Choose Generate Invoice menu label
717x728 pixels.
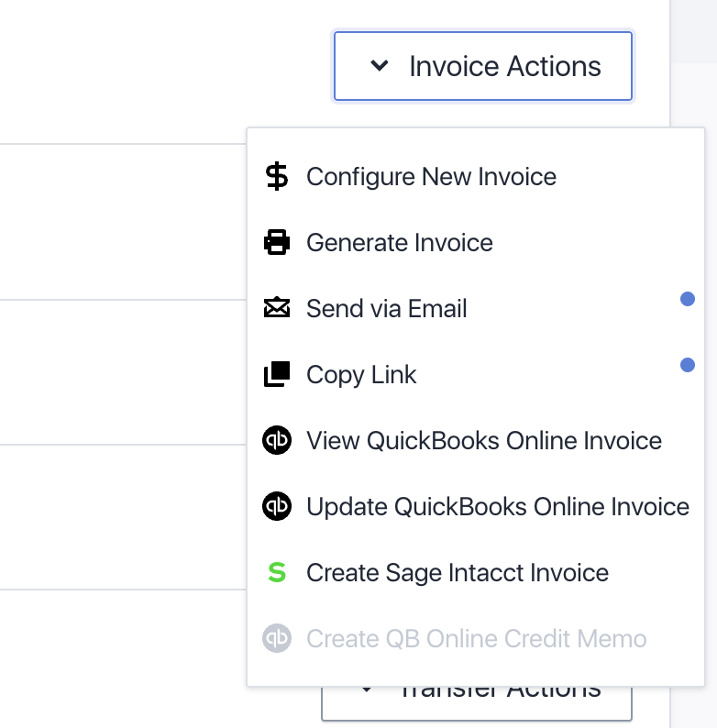[x=399, y=243]
